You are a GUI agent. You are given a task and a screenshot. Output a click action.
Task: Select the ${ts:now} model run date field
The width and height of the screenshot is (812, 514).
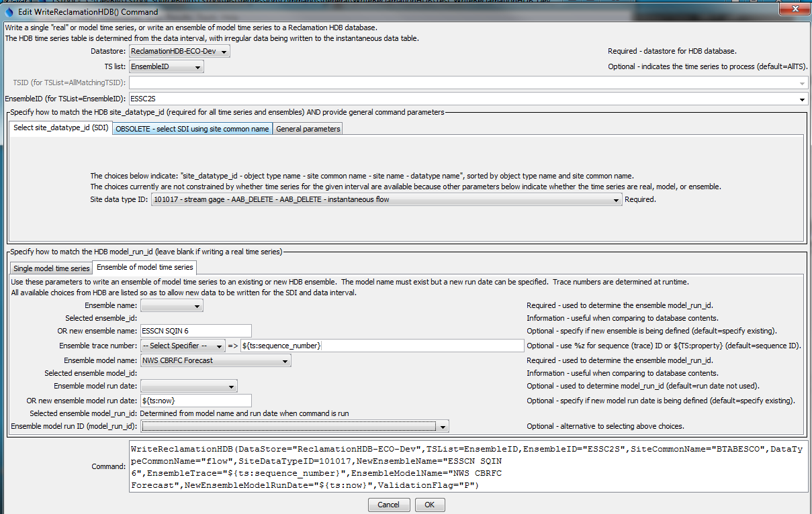coord(195,400)
